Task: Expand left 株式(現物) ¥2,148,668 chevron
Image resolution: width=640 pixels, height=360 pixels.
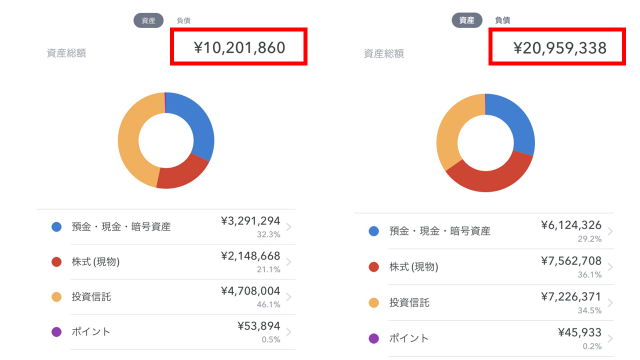Action: pyautogui.click(x=289, y=262)
